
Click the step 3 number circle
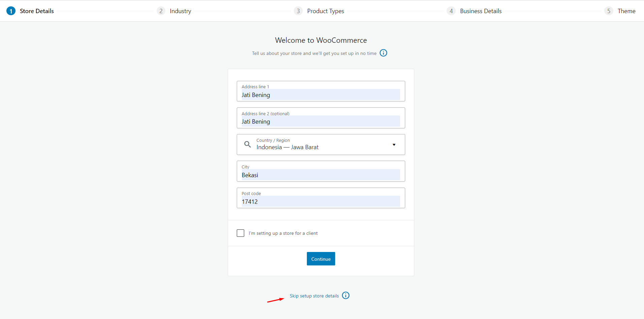(x=298, y=11)
